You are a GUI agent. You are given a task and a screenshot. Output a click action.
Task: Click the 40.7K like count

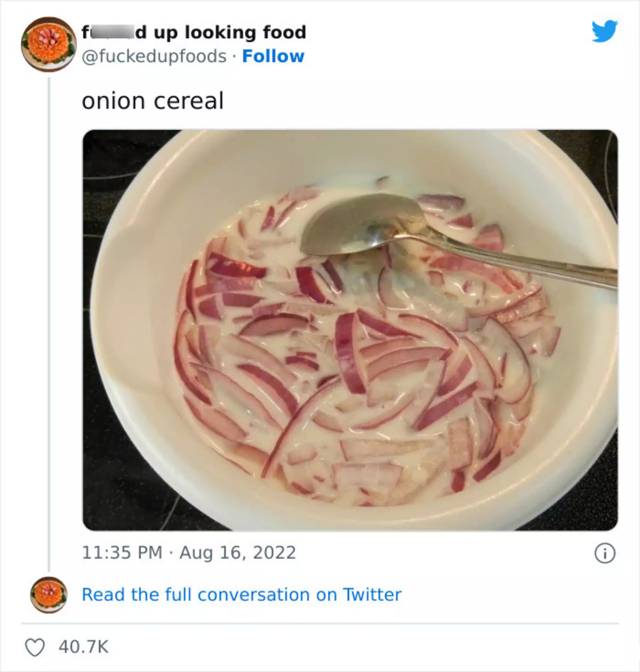coord(84,647)
